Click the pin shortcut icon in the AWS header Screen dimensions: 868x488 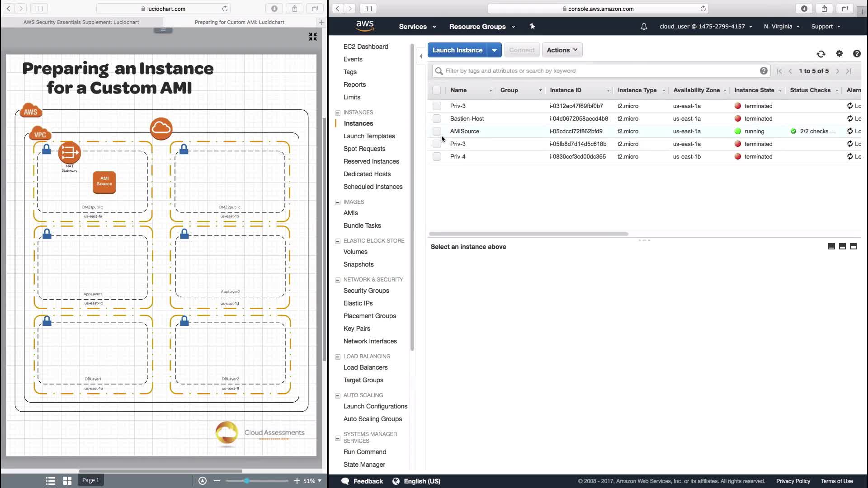pyautogui.click(x=532, y=26)
